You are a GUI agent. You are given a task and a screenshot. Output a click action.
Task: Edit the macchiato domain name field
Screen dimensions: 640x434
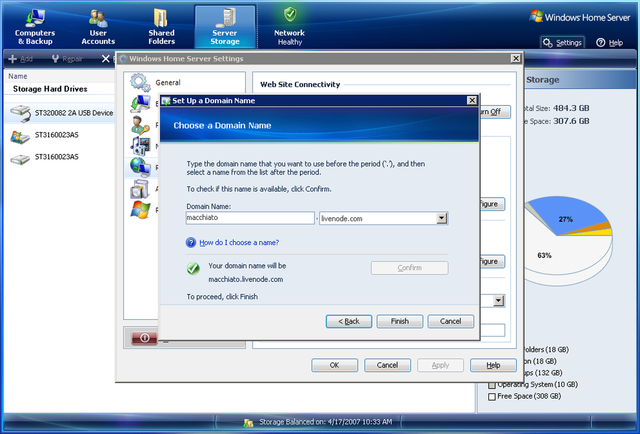pos(250,218)
